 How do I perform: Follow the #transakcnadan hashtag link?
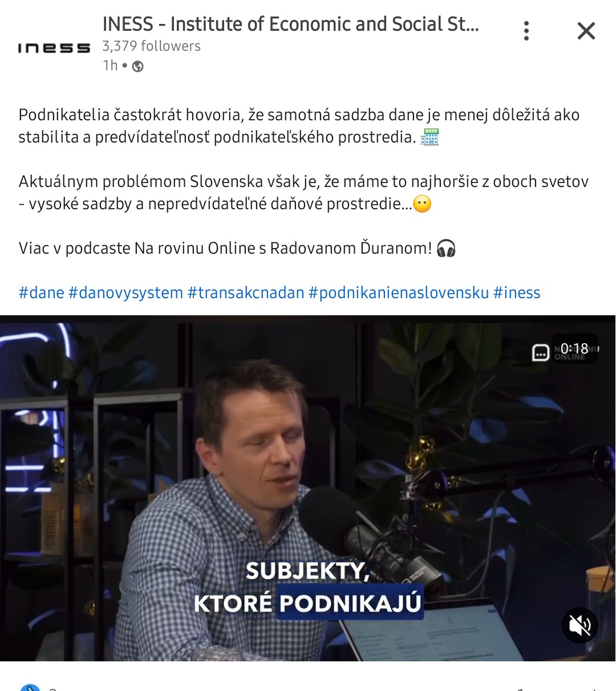click(246, 292)
